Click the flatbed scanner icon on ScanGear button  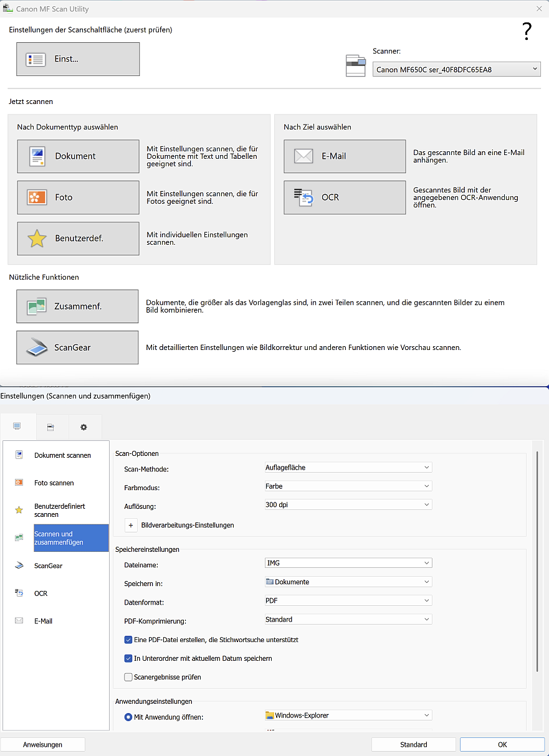[x=37, y=347]
